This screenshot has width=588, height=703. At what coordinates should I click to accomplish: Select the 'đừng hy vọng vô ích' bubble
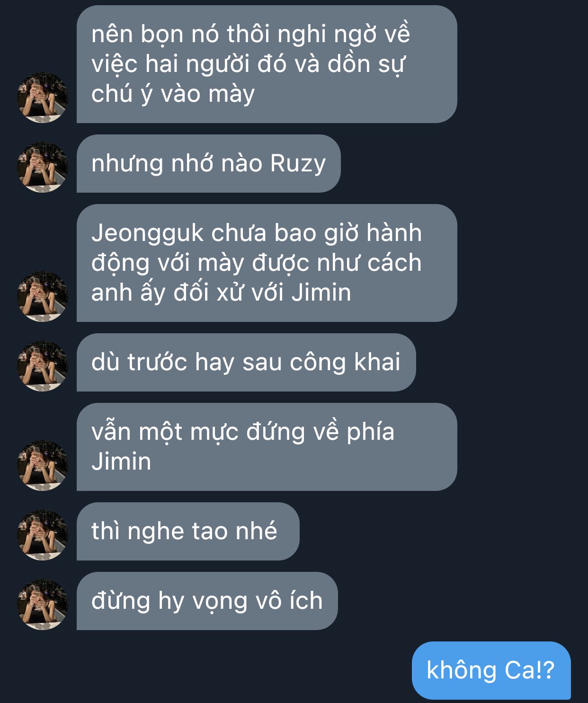[x=207, y=601]
